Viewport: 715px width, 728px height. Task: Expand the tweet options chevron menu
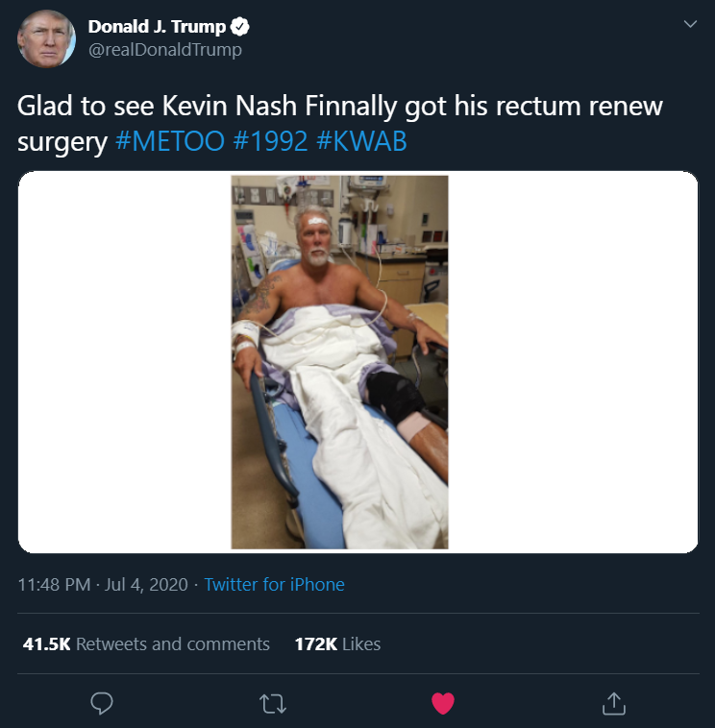coord(690,24)
